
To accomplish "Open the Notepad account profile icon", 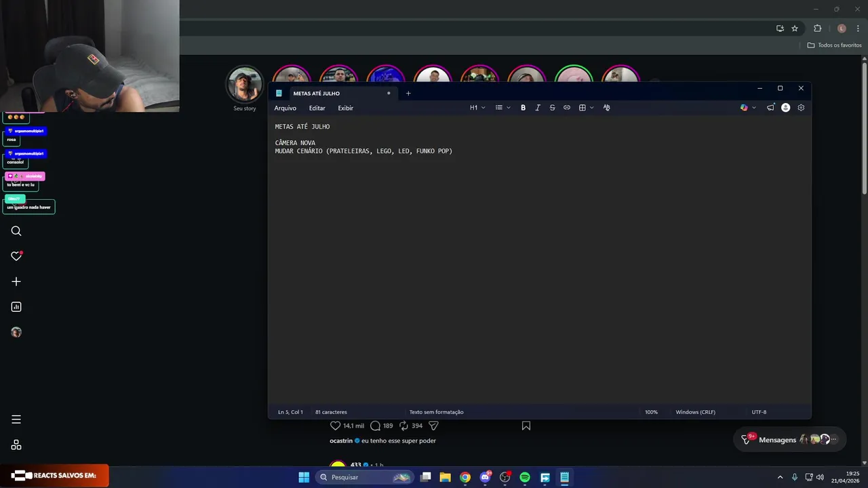I will coord(785,108).
